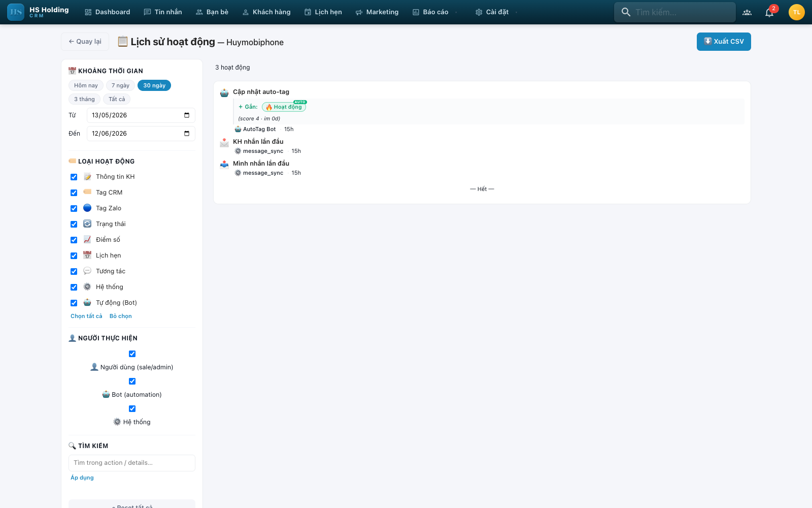
Task: Toggle the Hệ thống activity type checkbox
Action: click(74, 287)
